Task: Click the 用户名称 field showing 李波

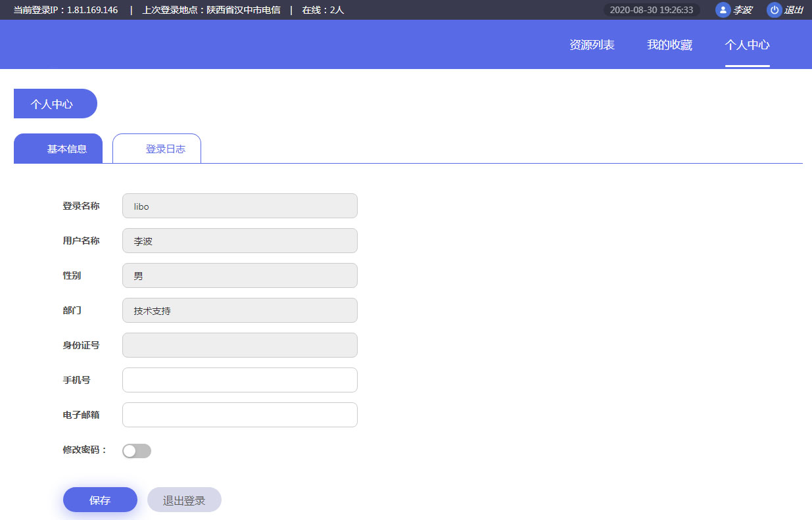Action: click(240, 241)
